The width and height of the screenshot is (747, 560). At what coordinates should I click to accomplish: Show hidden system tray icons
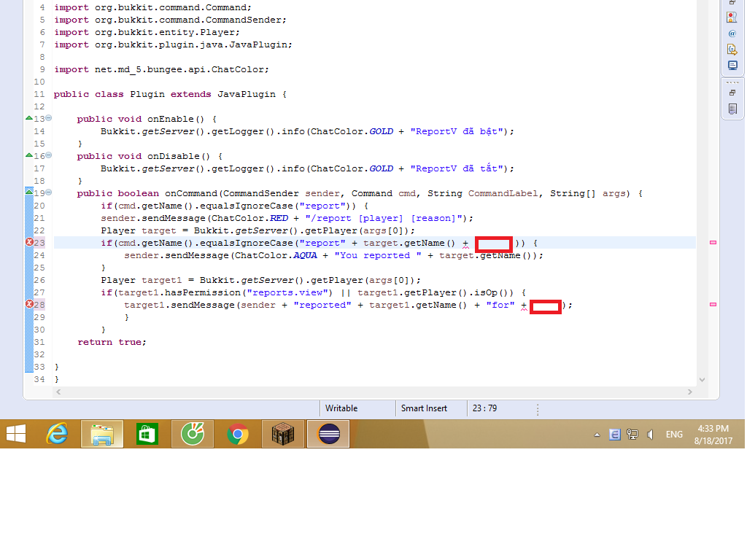tap(597, 435)
